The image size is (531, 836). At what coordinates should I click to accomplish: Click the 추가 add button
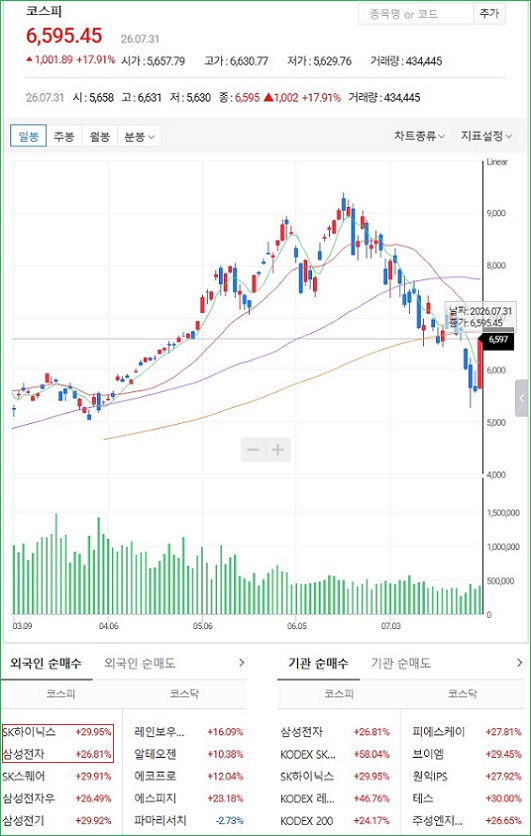(489, 14)
